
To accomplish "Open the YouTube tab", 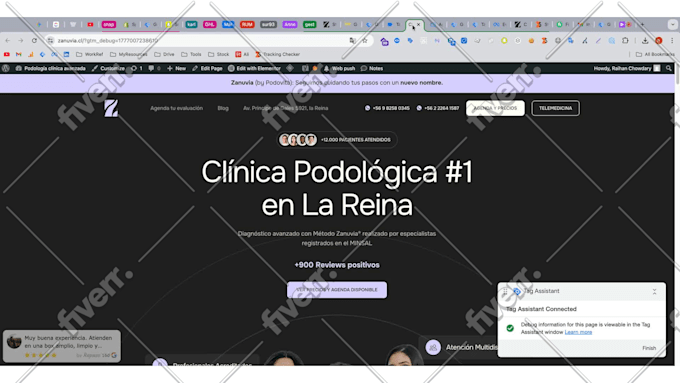I will pyautogui.click(x=90, y=24).
